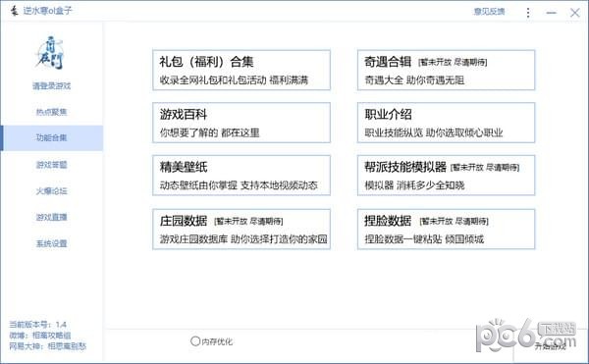
Task: Open 意见反馈 feedback link
Action: click(x=489, y=12)
